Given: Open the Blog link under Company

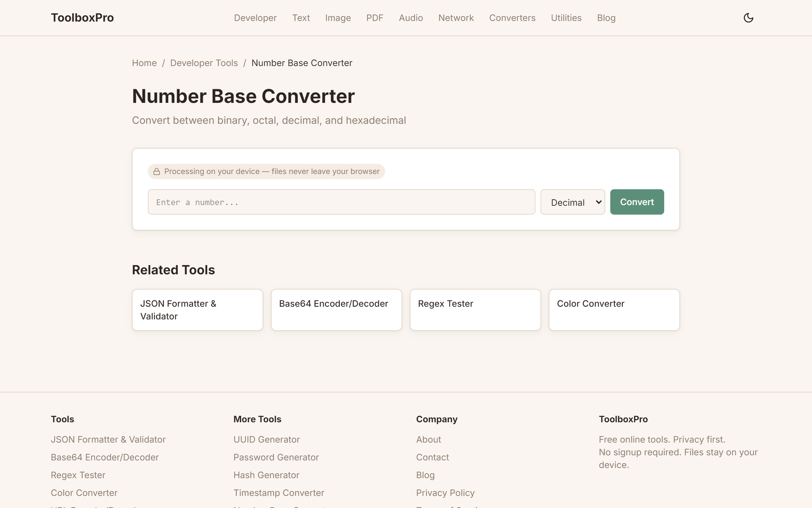Looking at the screenshot, I should (425, 475).
